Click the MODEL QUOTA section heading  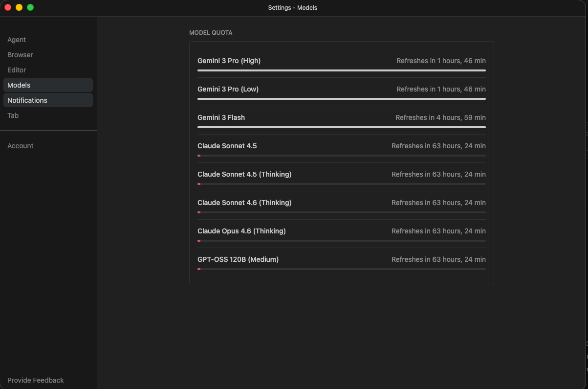click(x=211, y=33)
